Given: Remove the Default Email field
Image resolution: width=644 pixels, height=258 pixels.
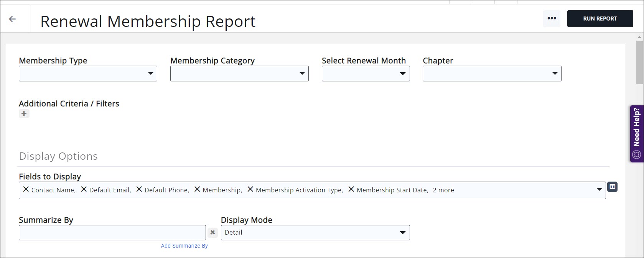Looking at the screenshot, I should click(84, 189).
